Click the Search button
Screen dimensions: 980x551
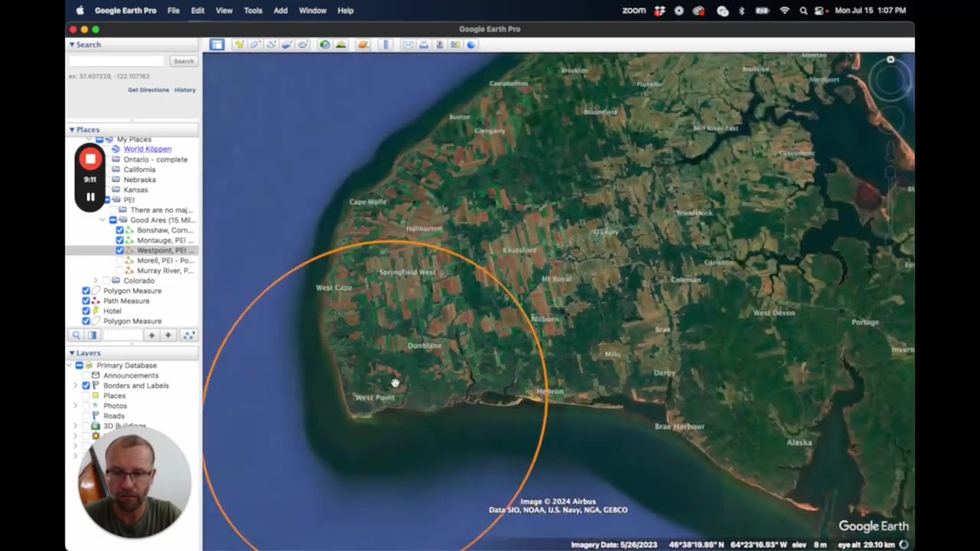(184, 61)
